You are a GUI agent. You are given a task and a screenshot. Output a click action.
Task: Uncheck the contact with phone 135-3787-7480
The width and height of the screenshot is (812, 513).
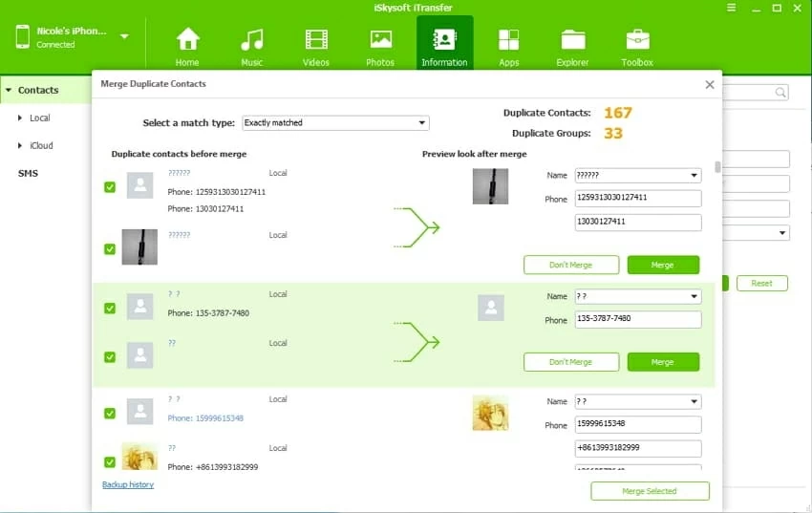(110, 308)
